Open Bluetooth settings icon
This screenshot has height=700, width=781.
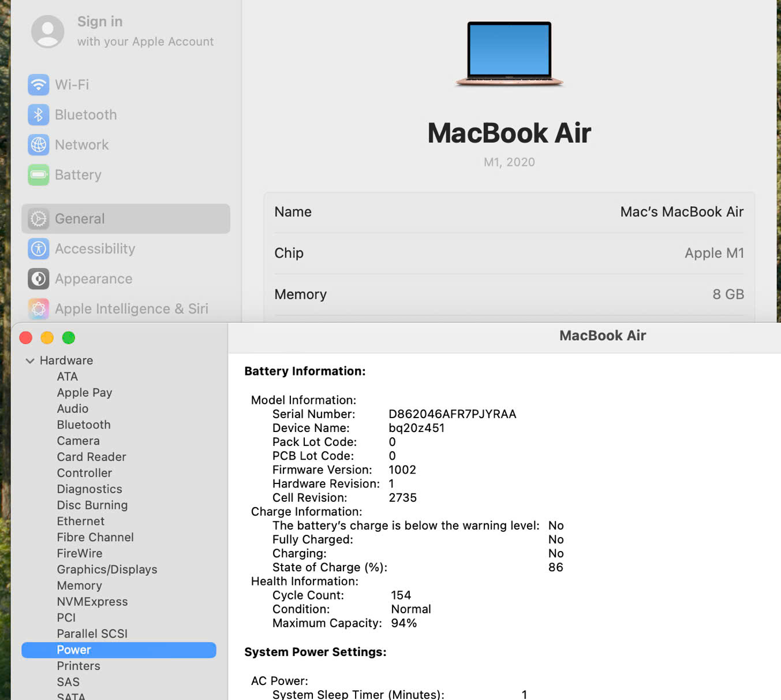click(38, 115)
